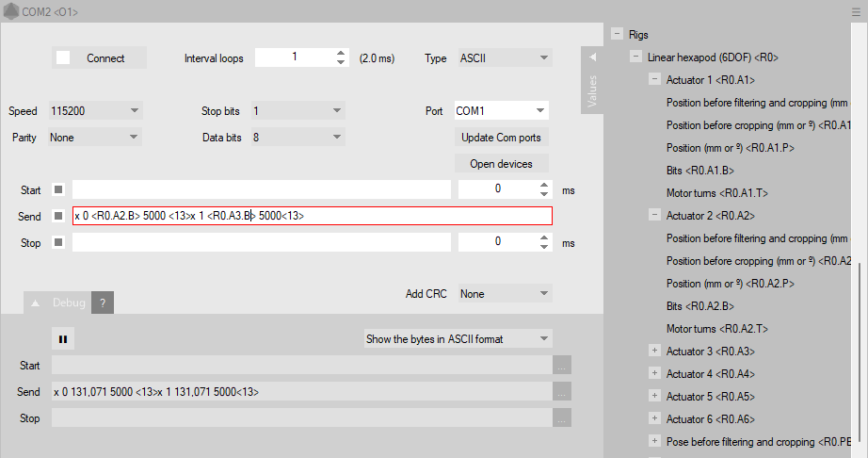Click the Update Com ports button
The width and height of the screenshot is (868, 458).
coord(501,137)
